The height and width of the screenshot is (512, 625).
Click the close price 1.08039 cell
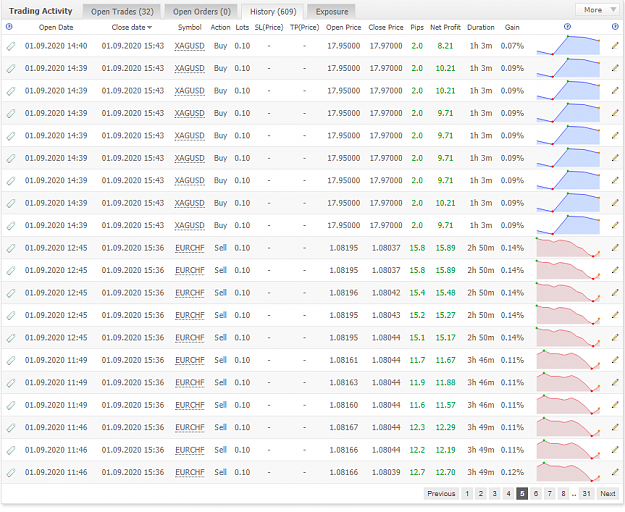(x=386, y=472)
